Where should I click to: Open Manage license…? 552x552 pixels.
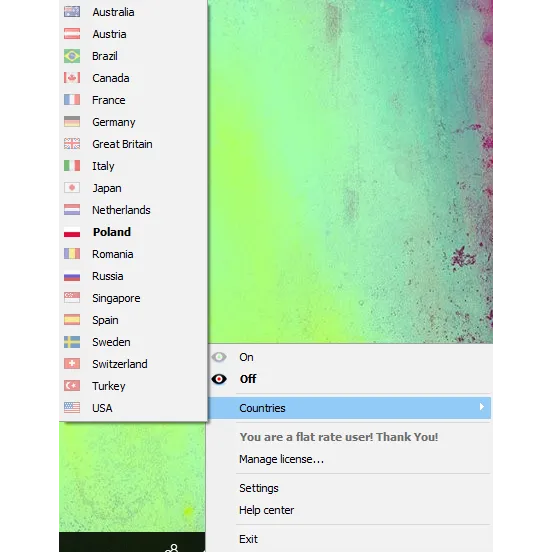(x=281, y=459)
